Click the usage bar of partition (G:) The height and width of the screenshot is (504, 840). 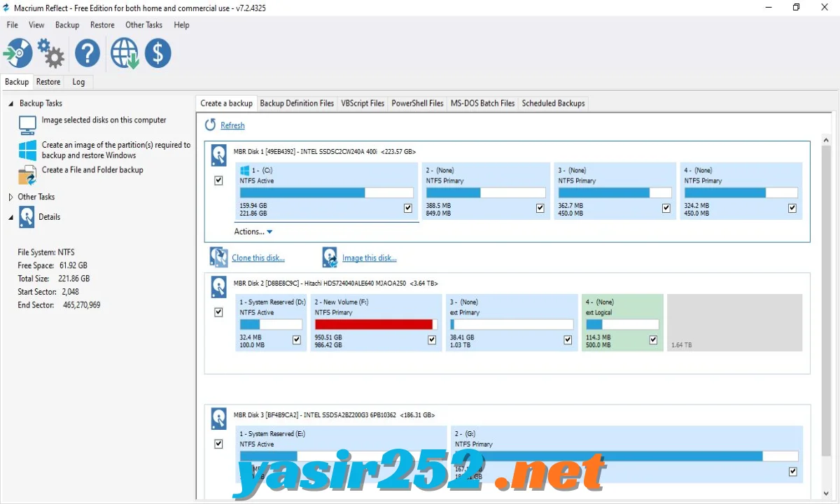(x=626, y=456)
